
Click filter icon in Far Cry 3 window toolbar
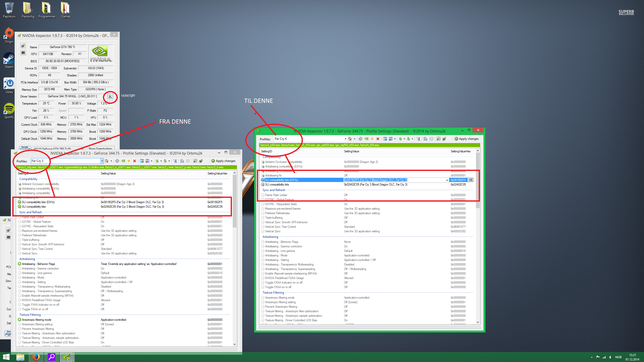point(175,161)
